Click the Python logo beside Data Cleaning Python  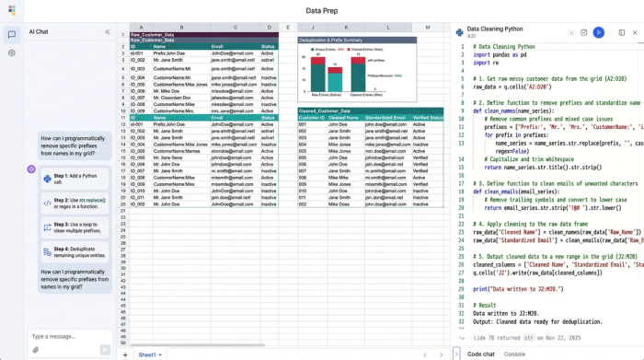[460, 32]
